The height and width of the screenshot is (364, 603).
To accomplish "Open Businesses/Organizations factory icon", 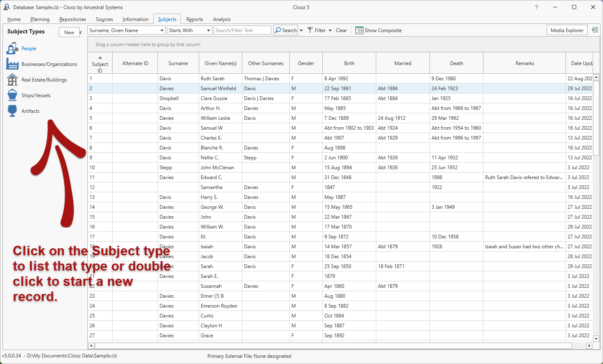I will [x=12, y=64].
